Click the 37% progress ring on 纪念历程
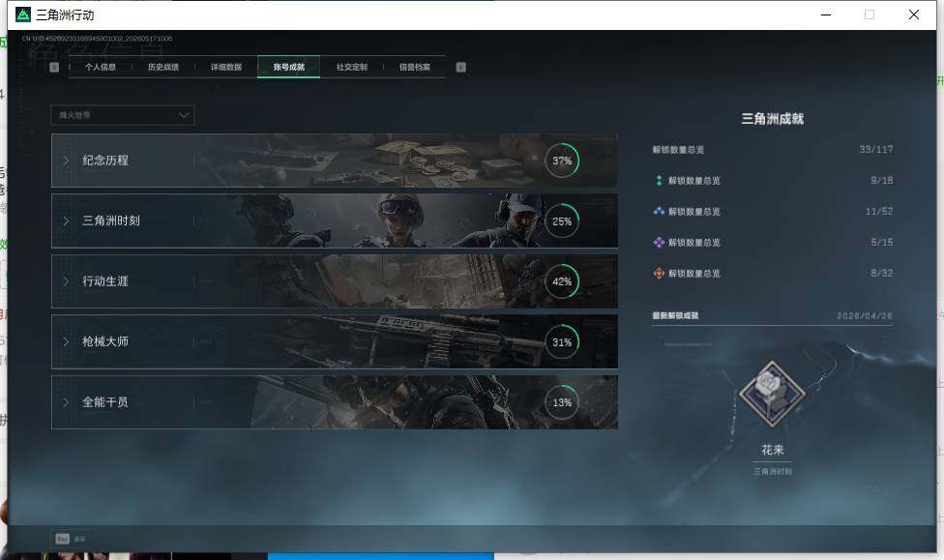944x560 pixels. tap(562, 161)
